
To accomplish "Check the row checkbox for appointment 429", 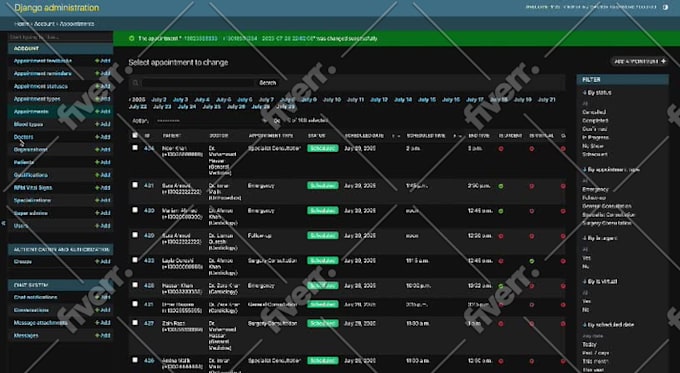I will 135,235.
